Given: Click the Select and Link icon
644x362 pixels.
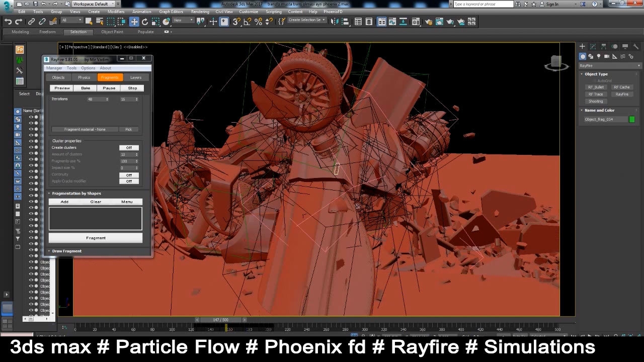Looking at the screenshot, I should [x=31, y=22].
